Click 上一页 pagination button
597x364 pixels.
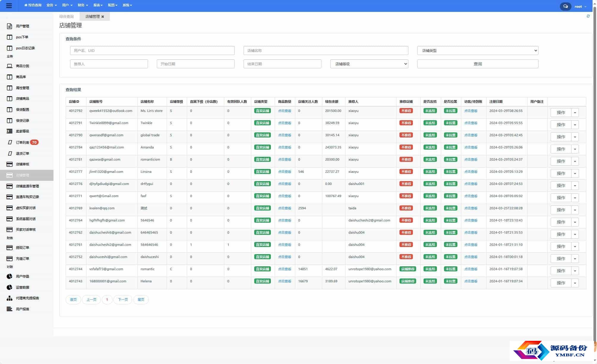(x=91, y=300)
